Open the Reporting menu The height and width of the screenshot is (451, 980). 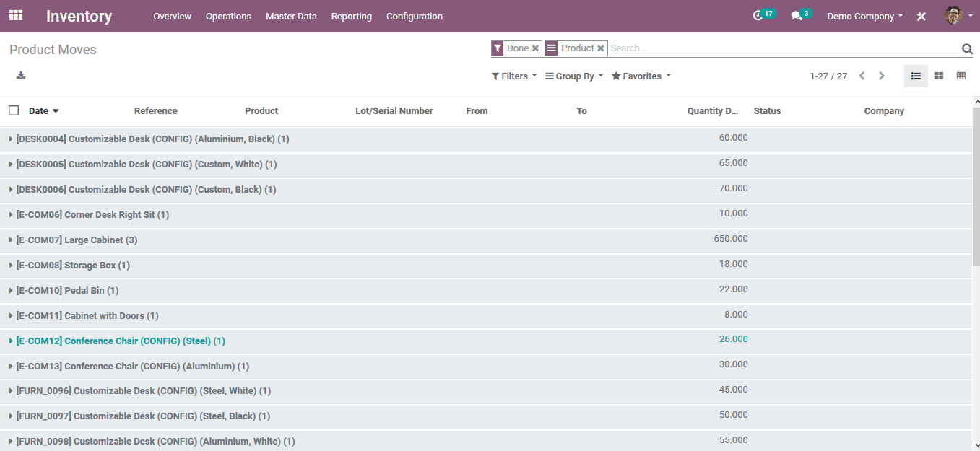click(x=352, y=16)
